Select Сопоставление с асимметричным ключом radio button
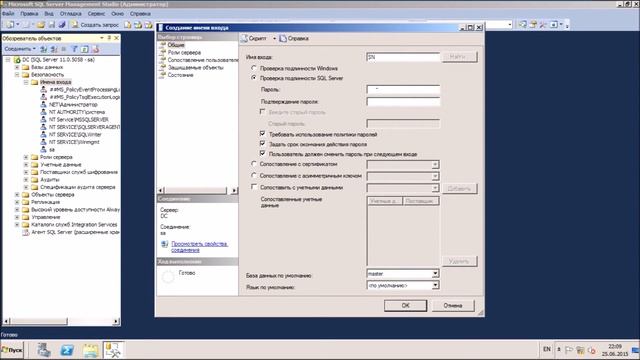This screenshot has height=360, width=640. (x=254, y=175)
